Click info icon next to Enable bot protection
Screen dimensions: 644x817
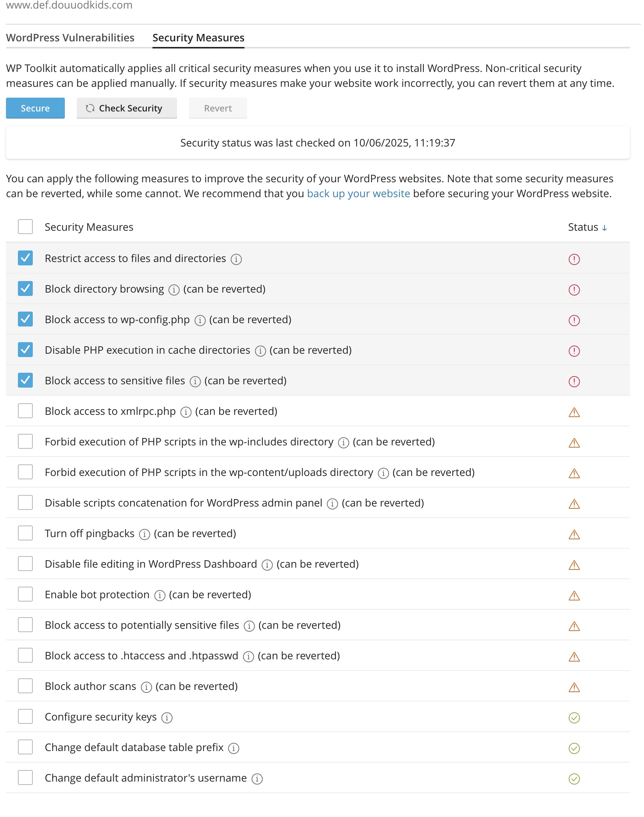[x=160, y=596]
